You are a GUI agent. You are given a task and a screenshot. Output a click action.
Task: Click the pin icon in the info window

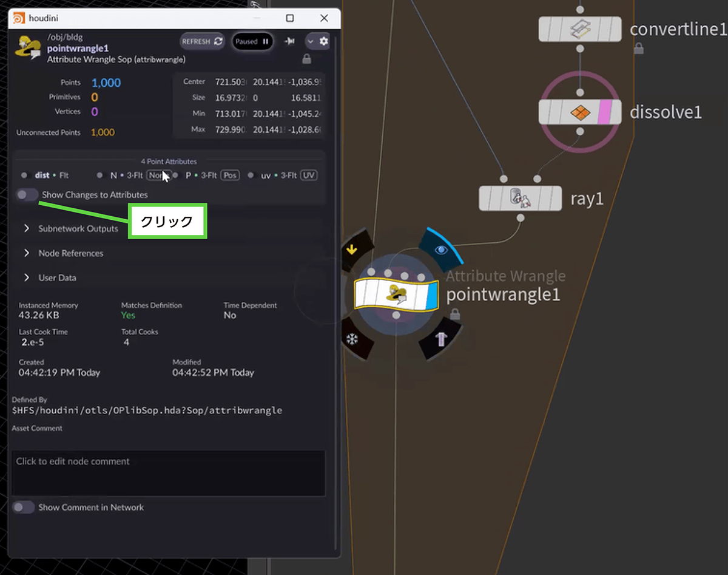click(289, 41)
